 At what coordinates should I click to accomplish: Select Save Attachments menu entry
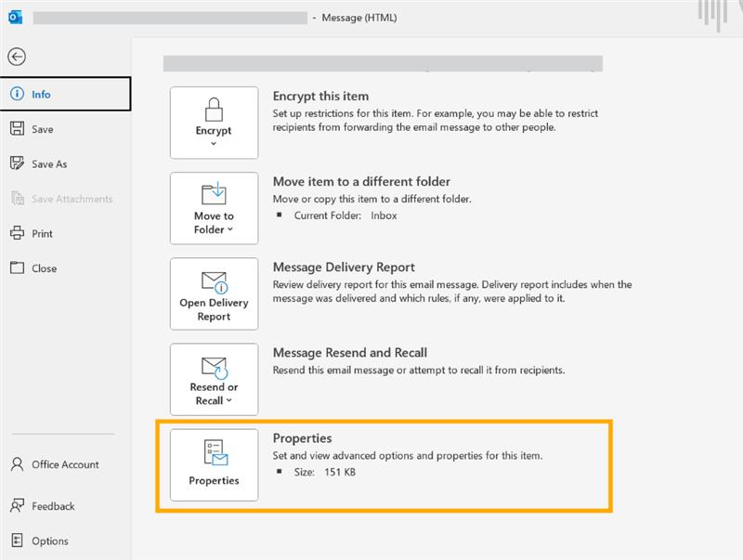[x=65, y=199]
